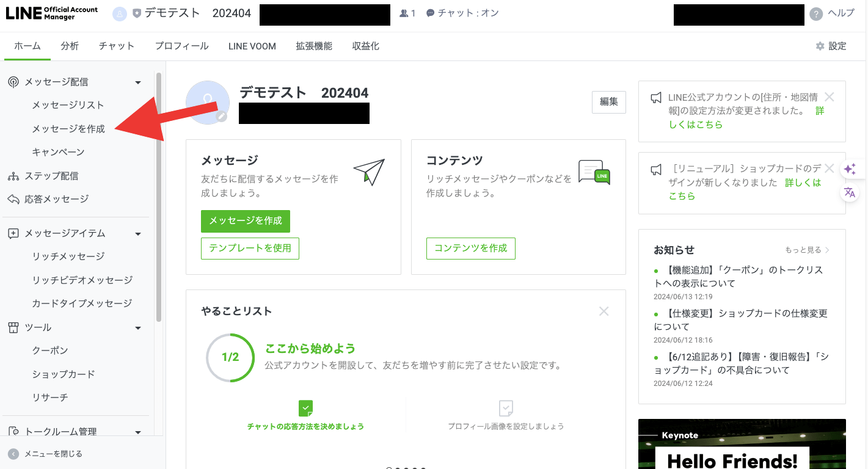Open カードタイプメッセージ in sidebar

(82, 304)
